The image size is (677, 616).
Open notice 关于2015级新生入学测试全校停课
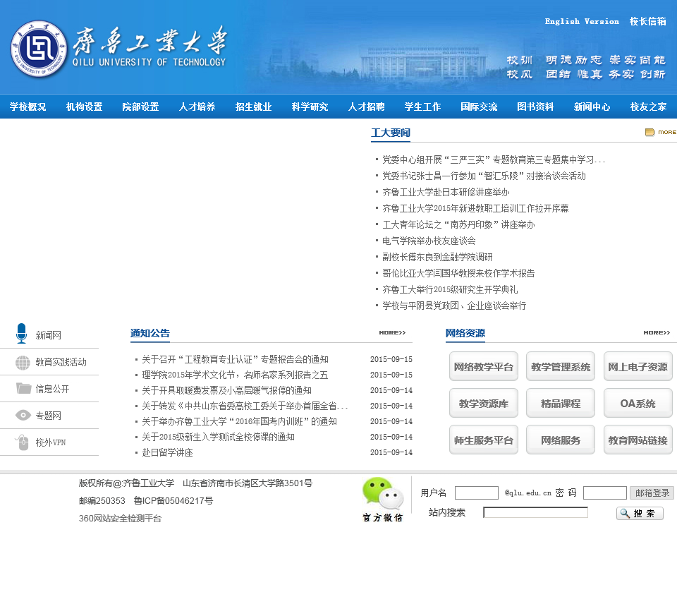[218, 437]
